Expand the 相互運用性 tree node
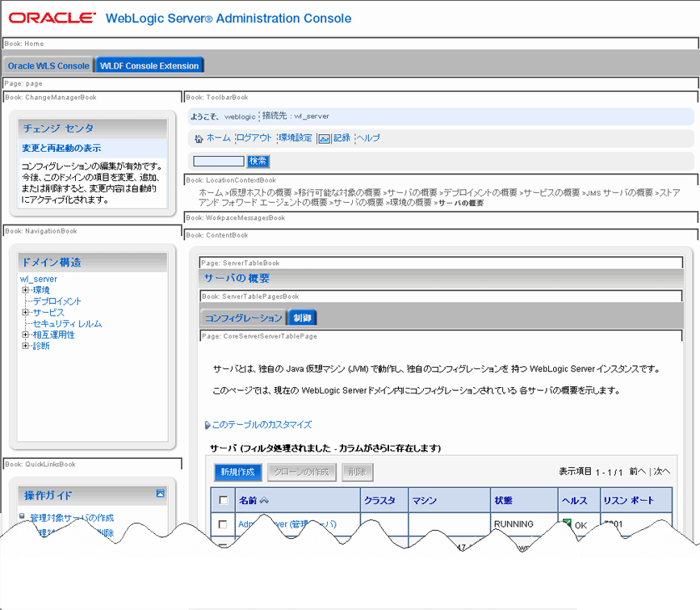The image size is (700, 610). coord(26,334)
